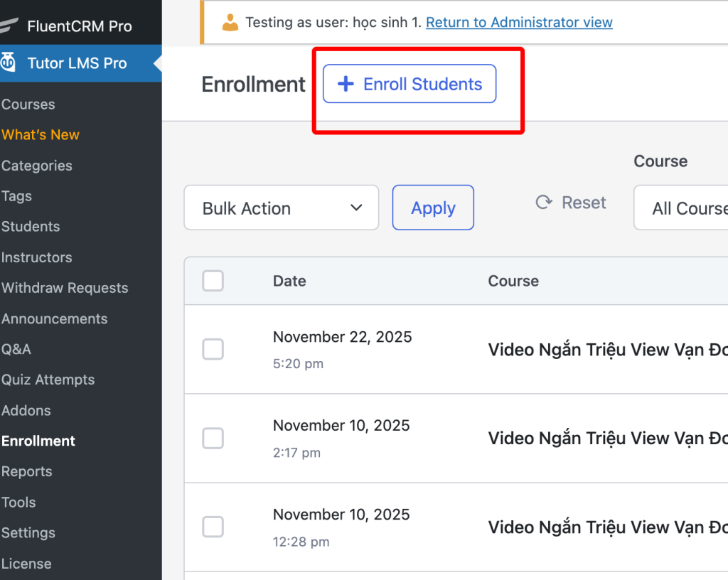Viewport: 728px width, 580px height.
Task: Click the Apply button
Action: (433, 208)
